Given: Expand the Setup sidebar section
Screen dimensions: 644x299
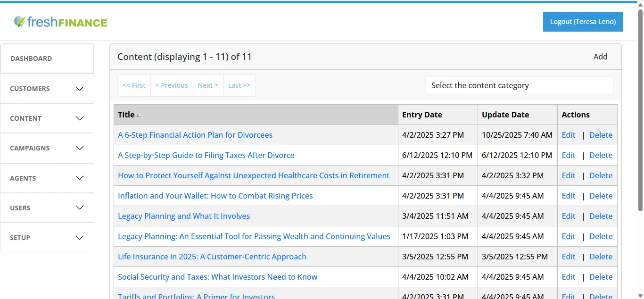Looking at the screenshot, I should [x=47, y=238].
